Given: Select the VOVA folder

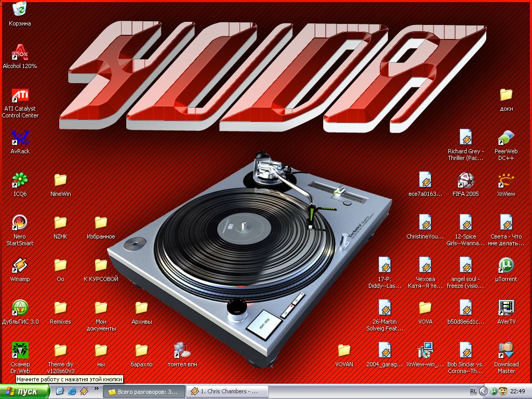Looking at the screenshot, I should (x=425, y=312).
